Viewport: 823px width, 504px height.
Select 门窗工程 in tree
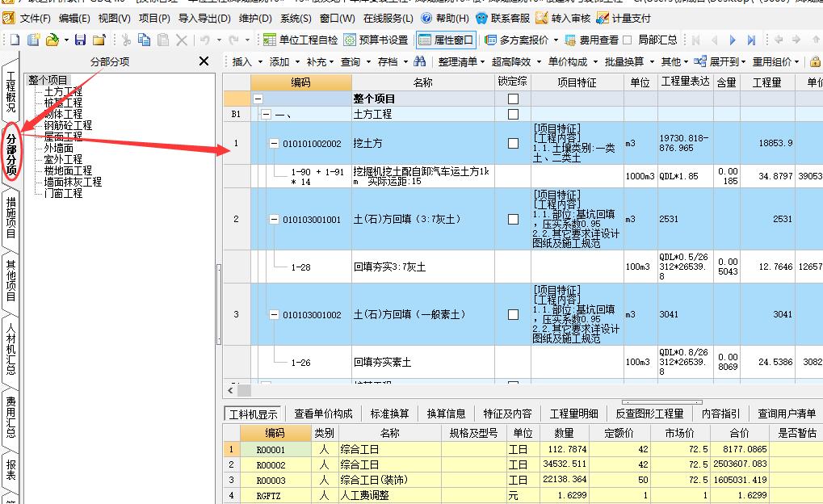point(63,193)
